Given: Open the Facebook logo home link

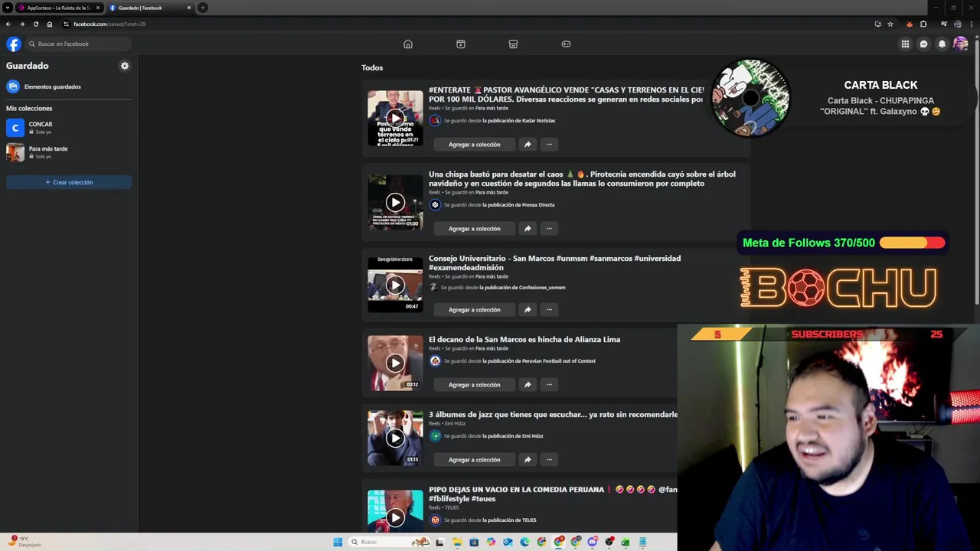Looking at the screenshot, I should pos(14,44).
